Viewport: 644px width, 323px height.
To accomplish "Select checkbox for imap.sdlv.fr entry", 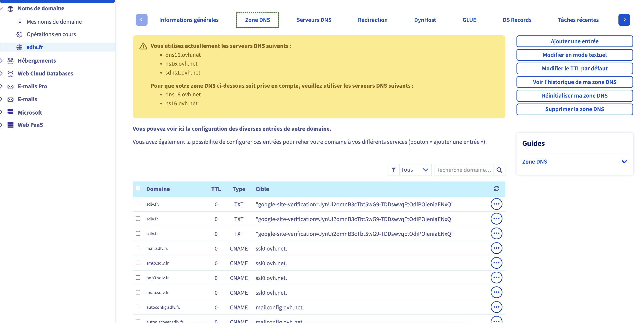I will pos(138,292).
